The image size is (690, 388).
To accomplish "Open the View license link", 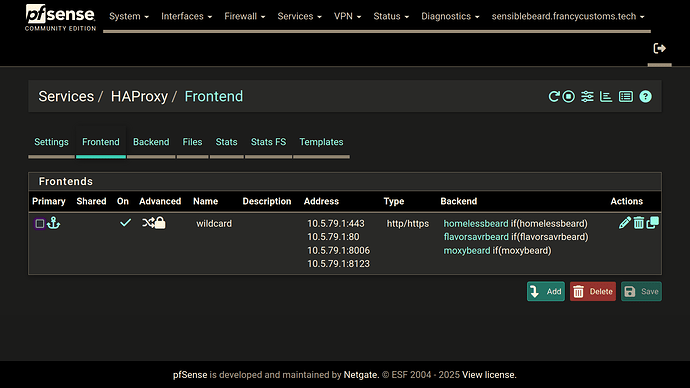I will (x=489, y=375).
